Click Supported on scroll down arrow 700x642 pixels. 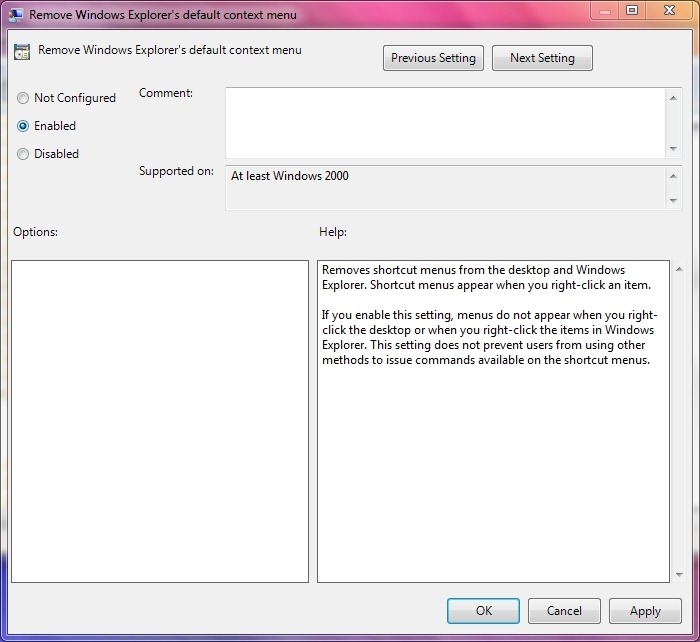click(x=673, y=201)
